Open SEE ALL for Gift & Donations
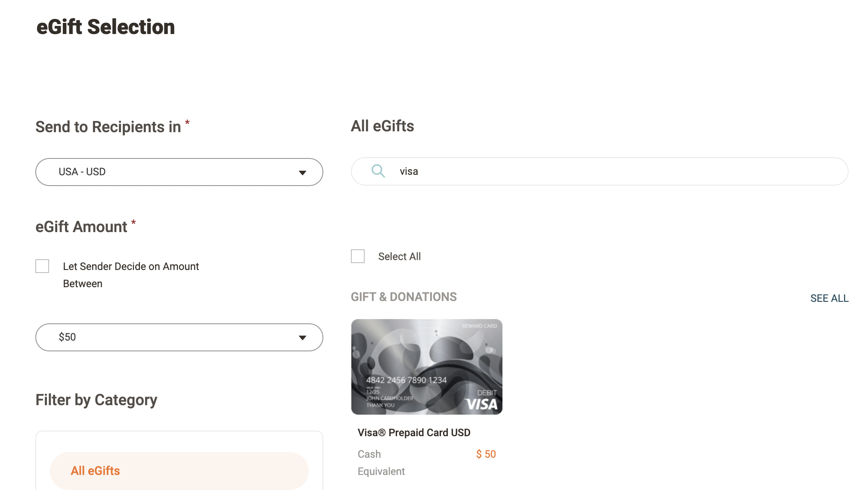868x490 pixels. 829,298
